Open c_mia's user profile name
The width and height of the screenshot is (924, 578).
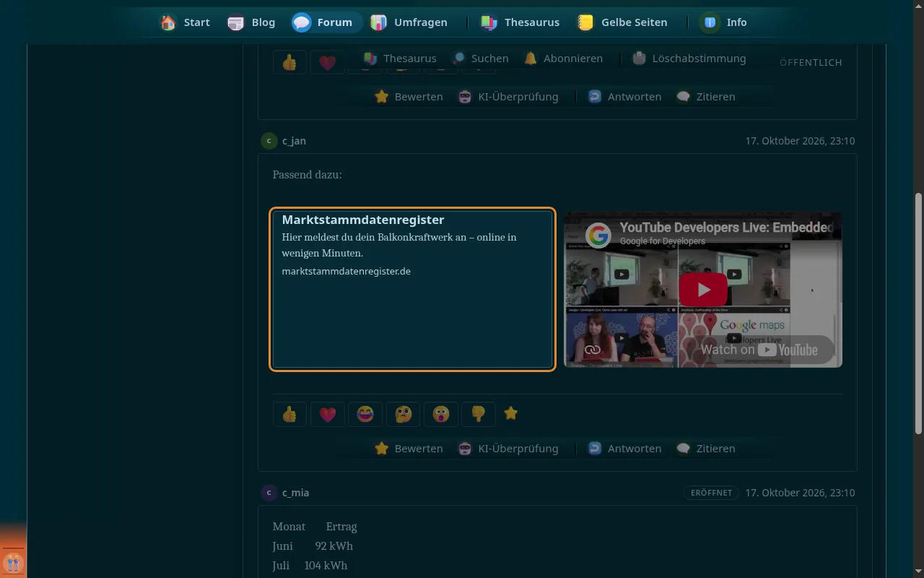coord(295,493)
